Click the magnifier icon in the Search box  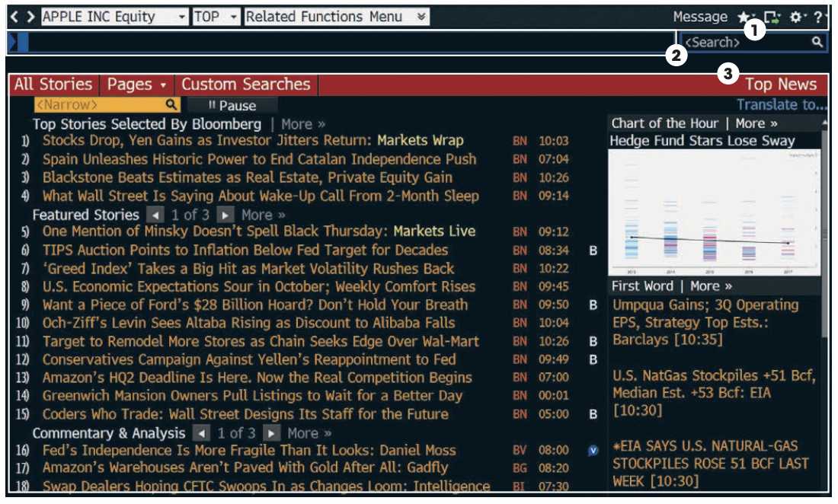coord(817,42)
